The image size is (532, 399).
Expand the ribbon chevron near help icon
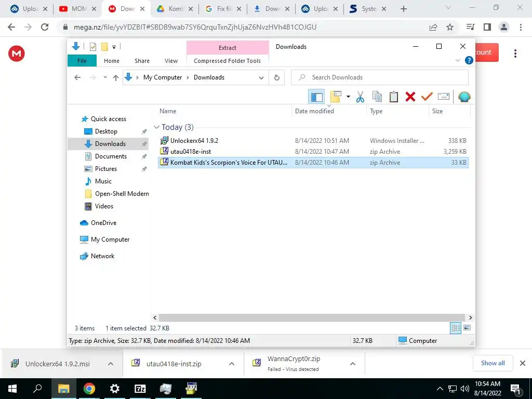[x=458, y=60]
